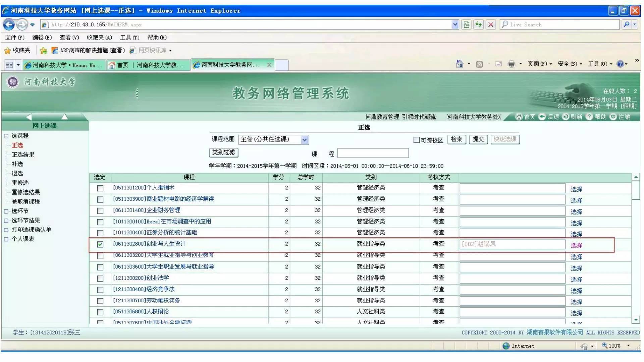Log out using the 注销 icon
Viewport: 644px width, 362px height.
click(x=614, y=117)
